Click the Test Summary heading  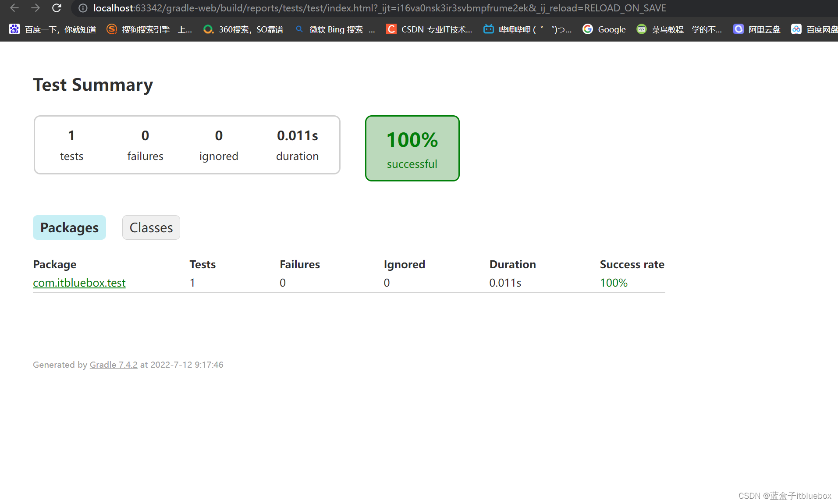93,85
